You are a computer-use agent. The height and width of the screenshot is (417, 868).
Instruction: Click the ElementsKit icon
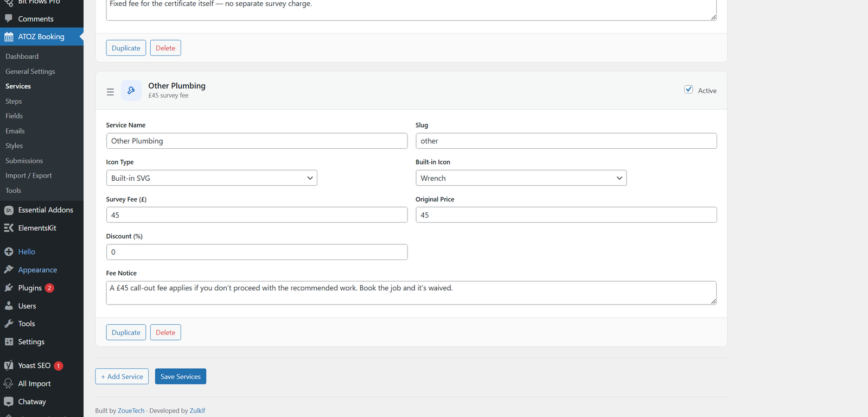tap(9, 228)
